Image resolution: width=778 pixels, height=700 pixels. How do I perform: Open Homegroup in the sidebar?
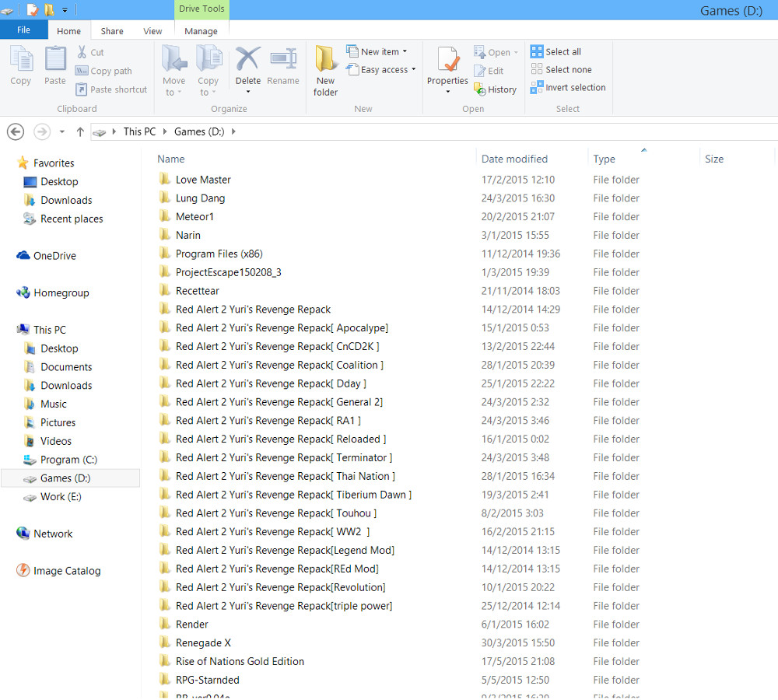(x=53, y=292)
